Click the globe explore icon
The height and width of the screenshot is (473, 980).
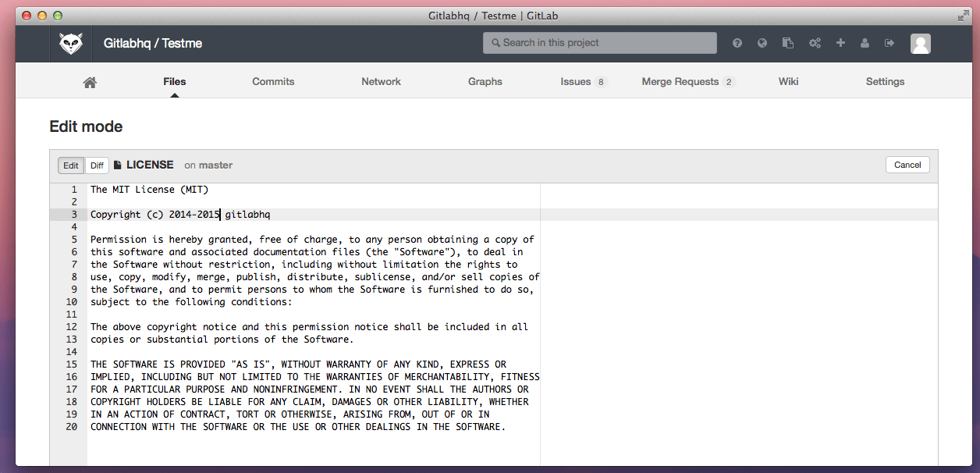[x=762, y=43]
